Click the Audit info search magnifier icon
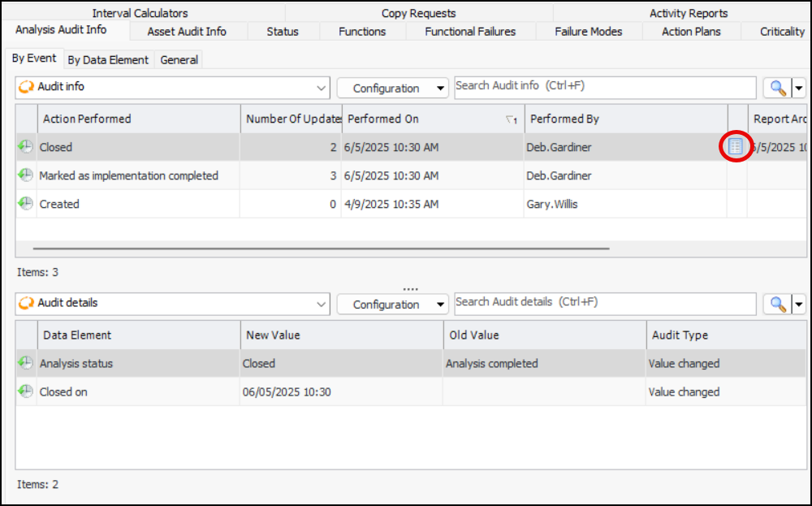812x506 pixels. click(x=777, y=88)
